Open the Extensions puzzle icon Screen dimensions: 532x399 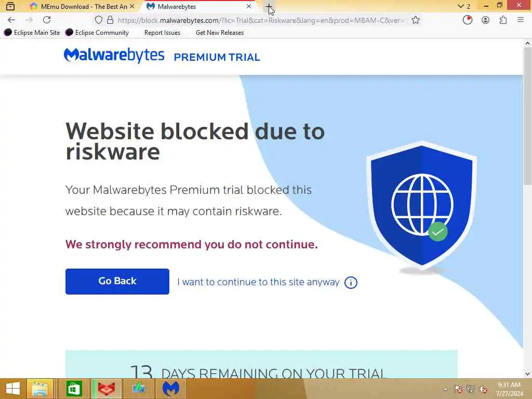click(x=503, y=20)
